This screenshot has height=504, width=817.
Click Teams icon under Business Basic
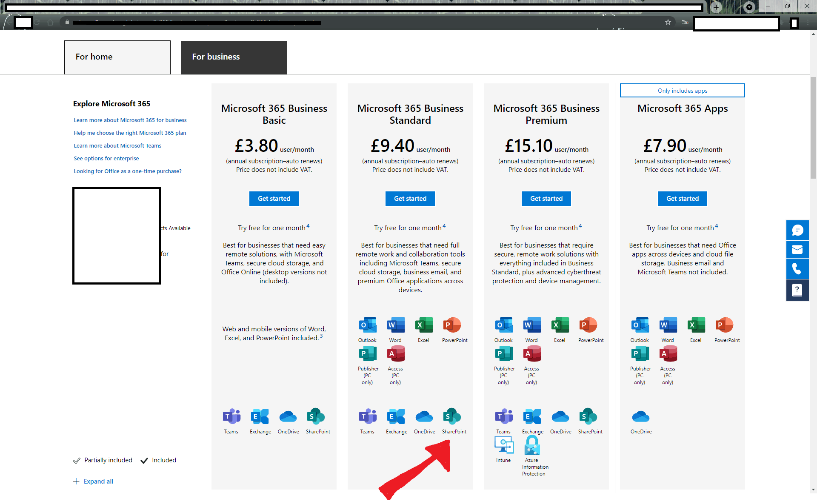click(231, 417)
